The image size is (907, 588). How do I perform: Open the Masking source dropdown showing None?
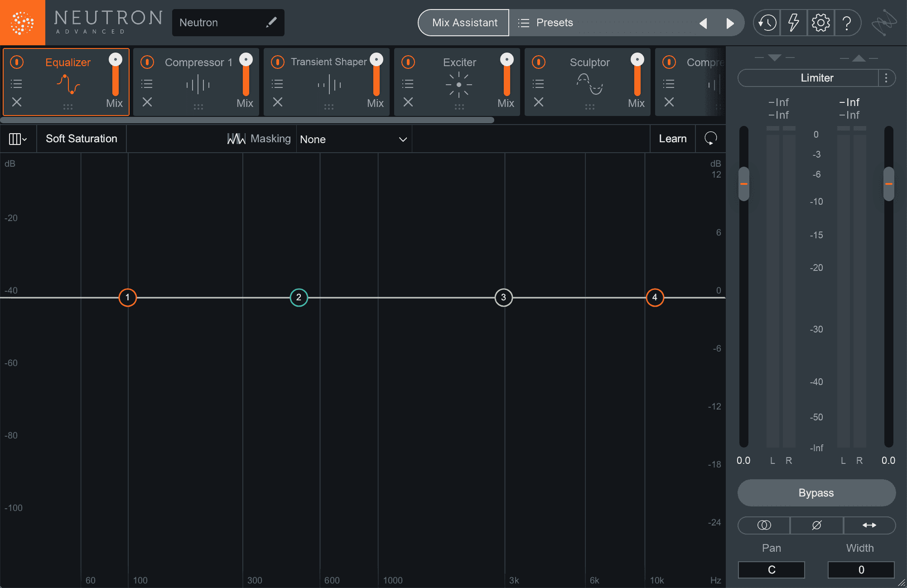coord(353,139)
